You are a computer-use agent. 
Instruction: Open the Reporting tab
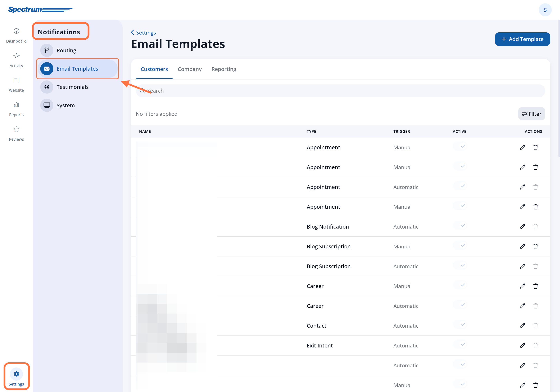click(224, 69)
